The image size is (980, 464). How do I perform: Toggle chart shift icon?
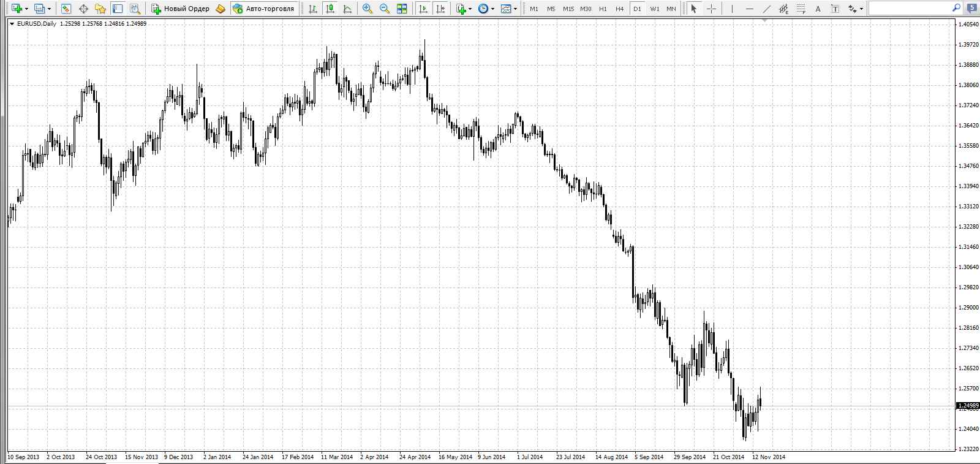tap(440, 9)
